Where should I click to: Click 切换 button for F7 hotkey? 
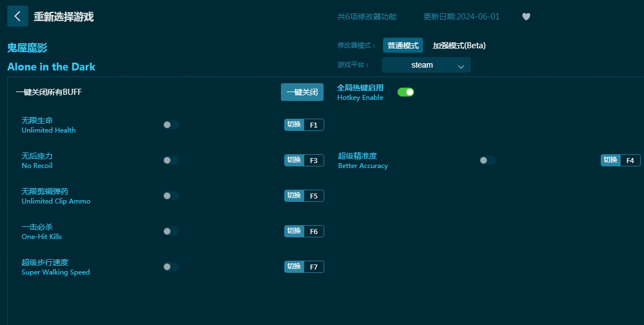tap(294, 267)
